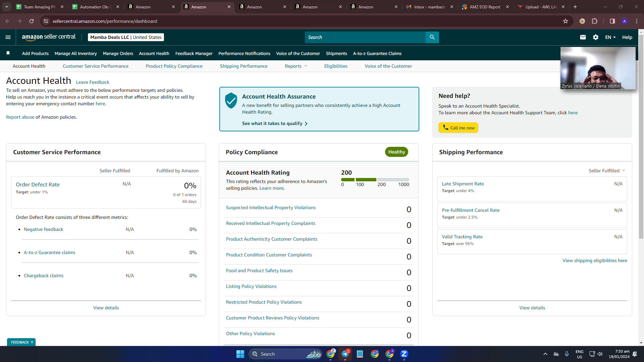Open the Customer Service Performance tab

pyautogui.click(x=96, y=66)
